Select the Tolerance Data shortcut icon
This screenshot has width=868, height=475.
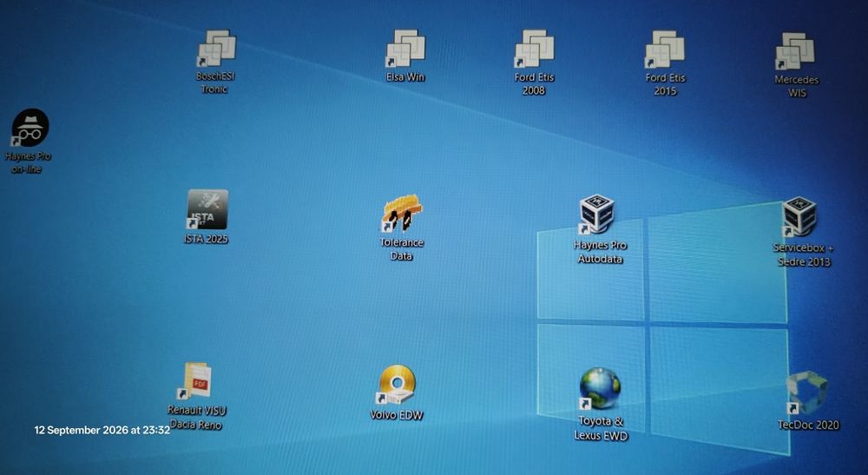pyautogui.click(x=401, y=213)
